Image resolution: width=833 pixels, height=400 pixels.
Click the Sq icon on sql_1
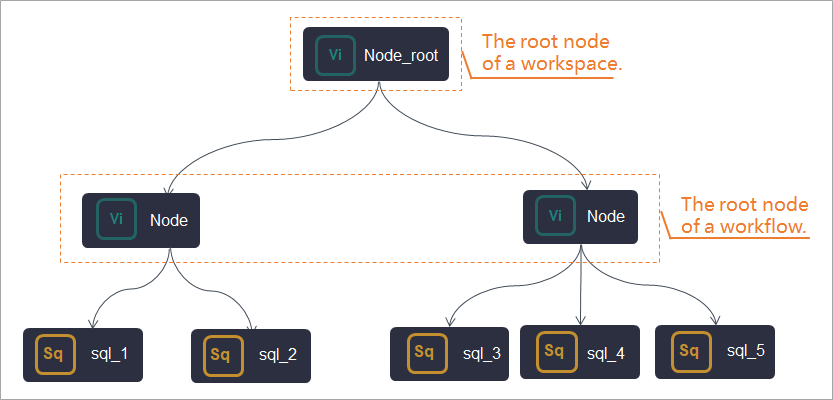[x=55, y=354]
